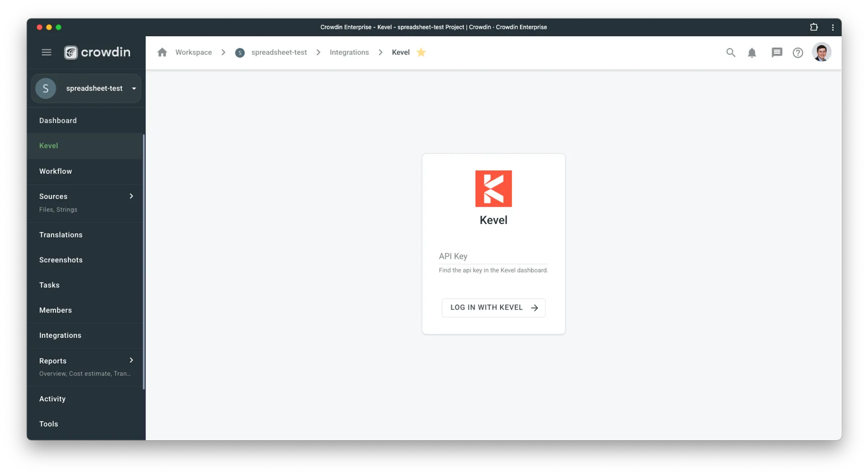Open Tools in sidebar
This screenshot has width=868, height=475.
[85, 424]
